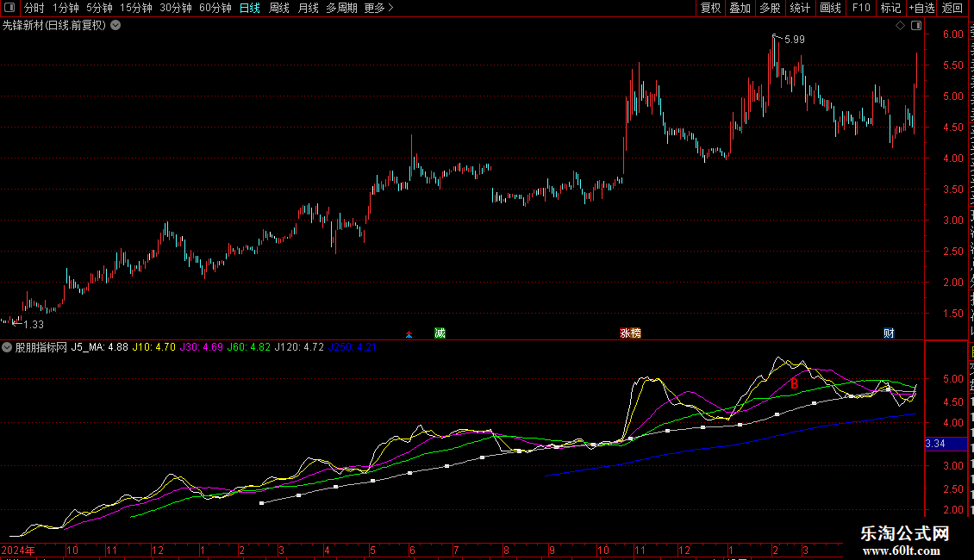This screenshot has height=560, width=974.
Task: Open the 画线 drawing tools
Action: [x=831, y=8]
